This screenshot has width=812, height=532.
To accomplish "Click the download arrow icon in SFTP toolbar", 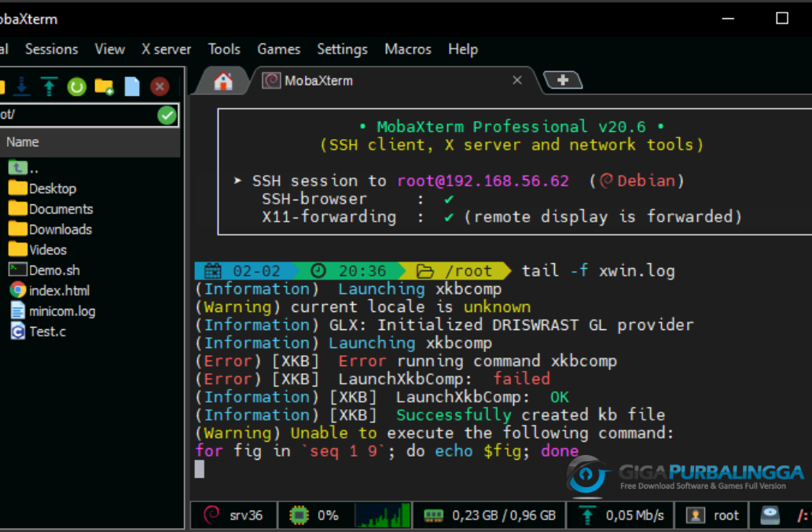I will click(x=22, y=86).
